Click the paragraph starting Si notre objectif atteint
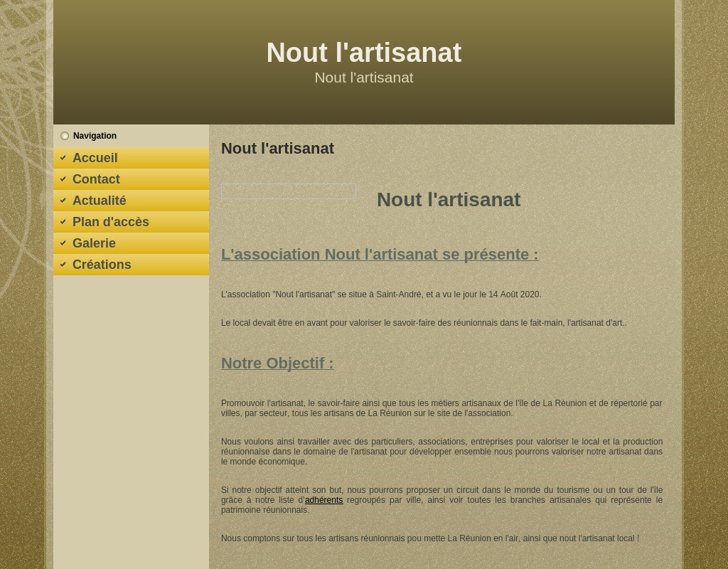Viewport: 728px width, 569px height. point(441,500)
